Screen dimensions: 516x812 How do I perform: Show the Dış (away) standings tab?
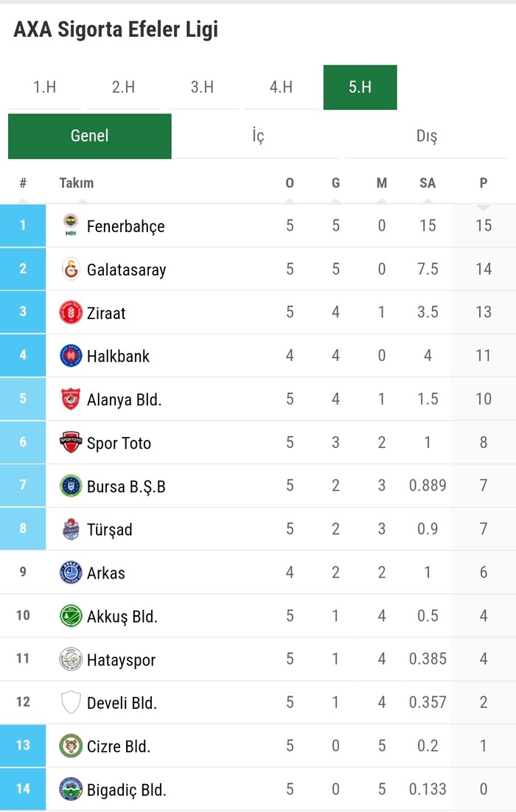click(x=427, y=136)
